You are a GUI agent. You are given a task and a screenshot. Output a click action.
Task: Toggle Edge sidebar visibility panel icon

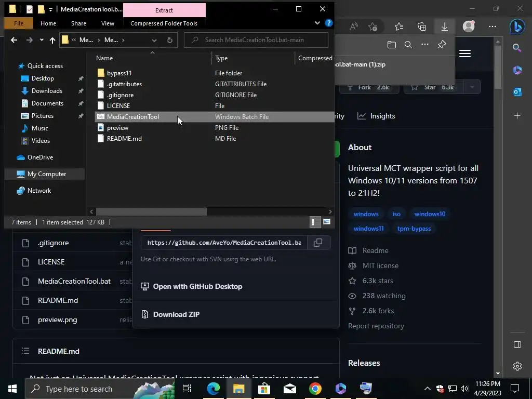[x=517, y=344]
